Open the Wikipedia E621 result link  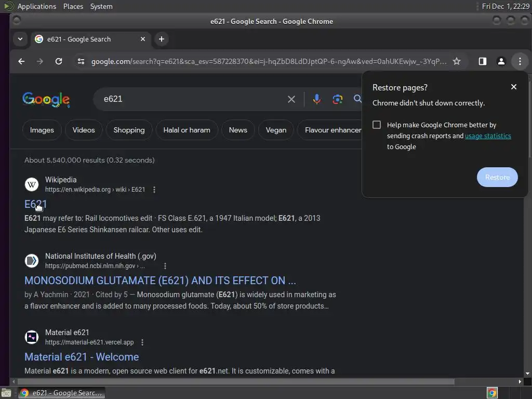[x=36, y=204]
